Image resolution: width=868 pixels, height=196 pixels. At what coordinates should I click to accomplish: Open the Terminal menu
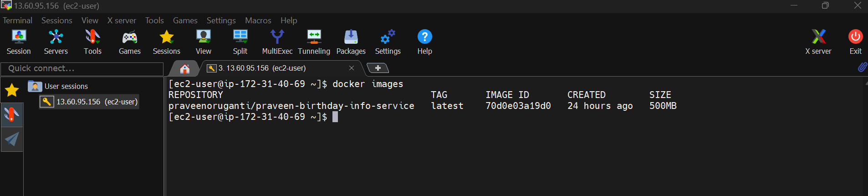tap(17, 21)
